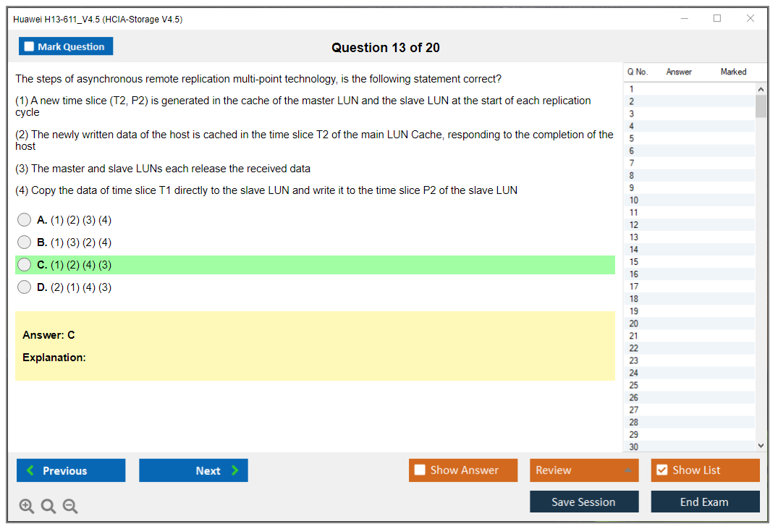Select answer option A radio button

click(25, 220)
